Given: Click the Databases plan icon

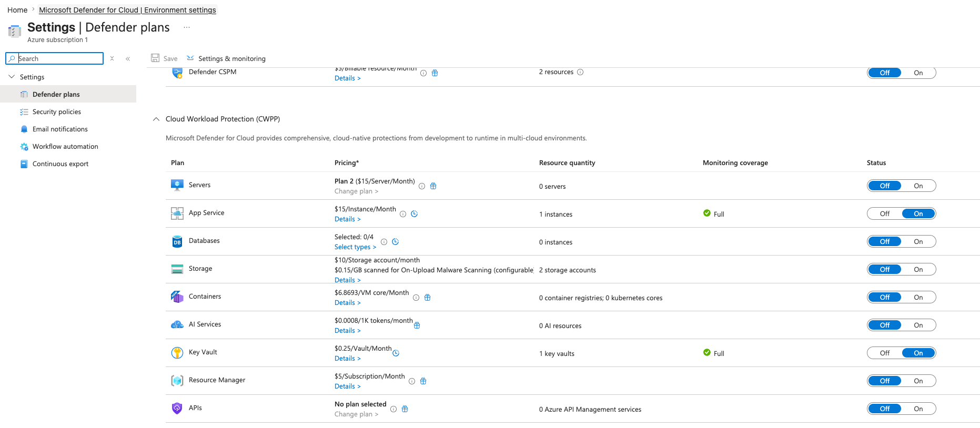Looking at the screenshot, I should pos(177,241).
